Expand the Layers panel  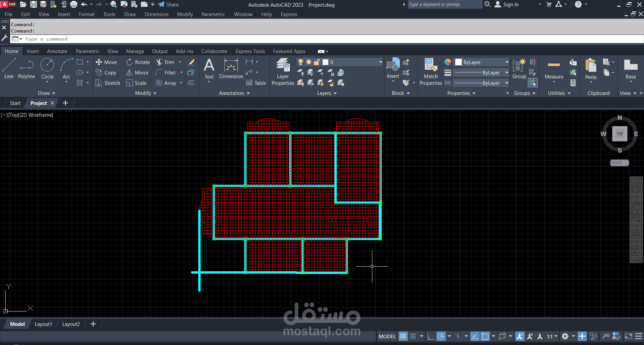tap(327, 93)
